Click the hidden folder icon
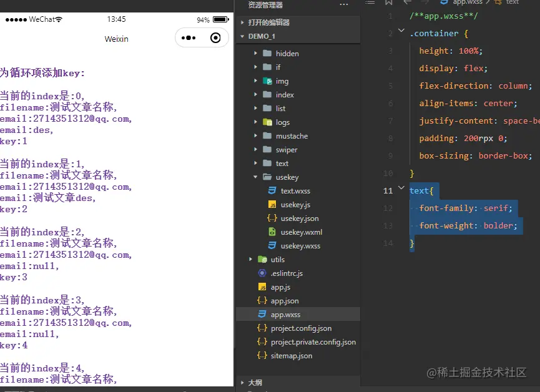The width and height of the screenshot is (540, 392). [267, 54]
